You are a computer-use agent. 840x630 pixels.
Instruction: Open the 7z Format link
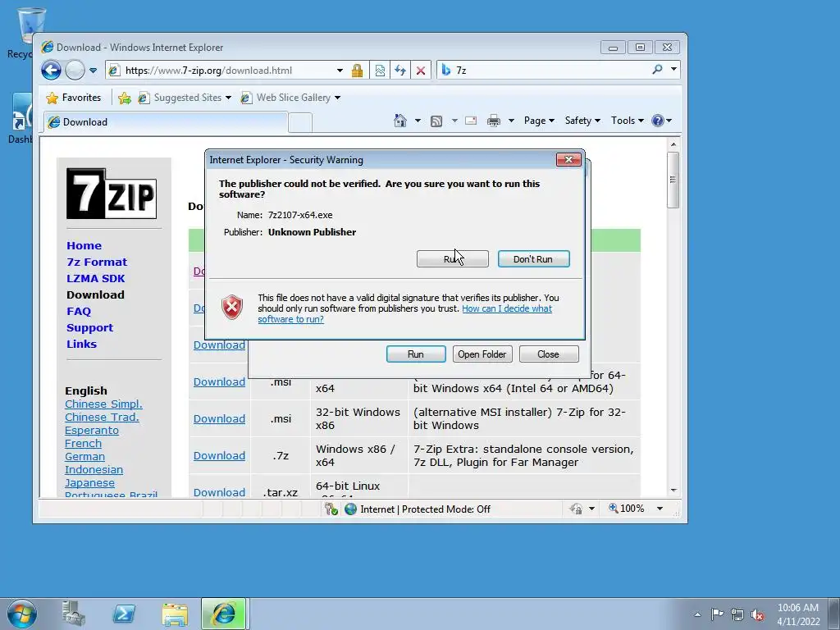point(97,262)
